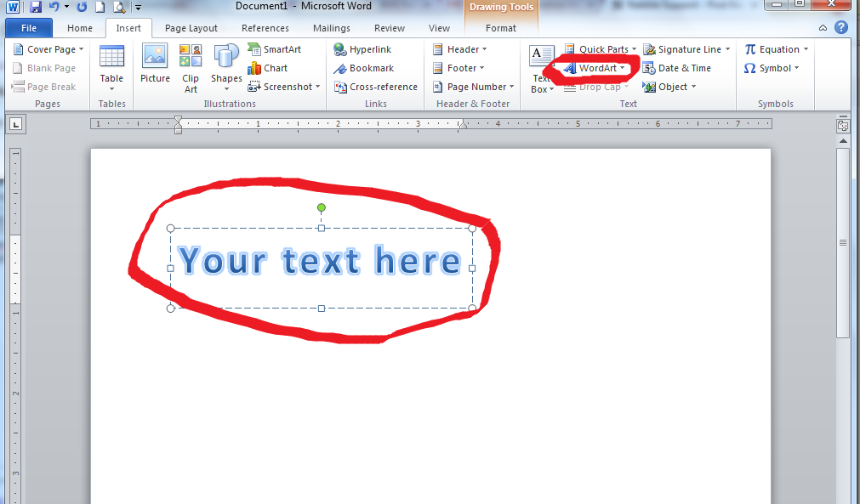Open Word Help question mark icon
This screenshot has height=504, width=860.
tap(841, 28)
